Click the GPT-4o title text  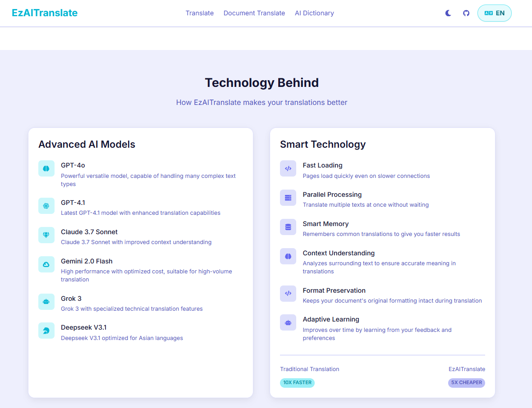(73, 165)
